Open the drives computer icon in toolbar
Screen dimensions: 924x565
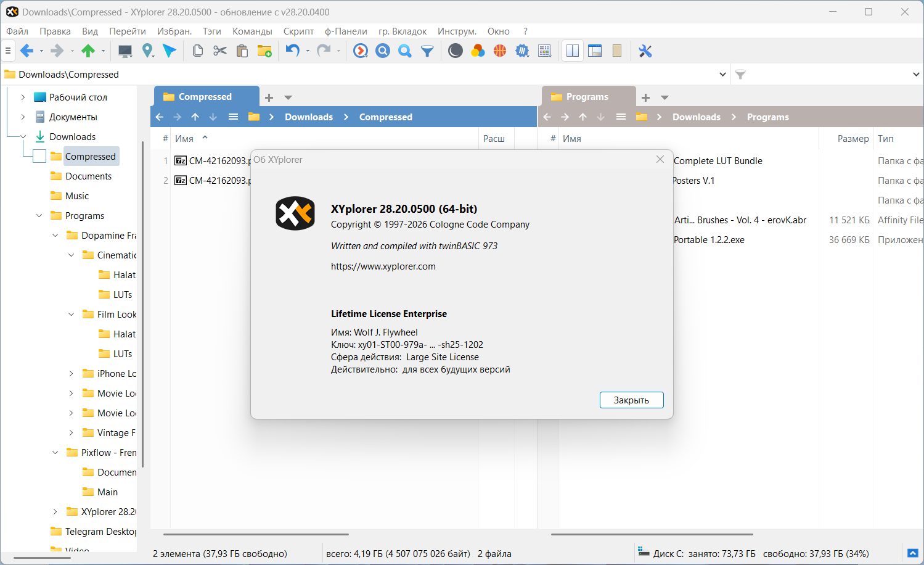pyautogui.click(x=125, y=51)
